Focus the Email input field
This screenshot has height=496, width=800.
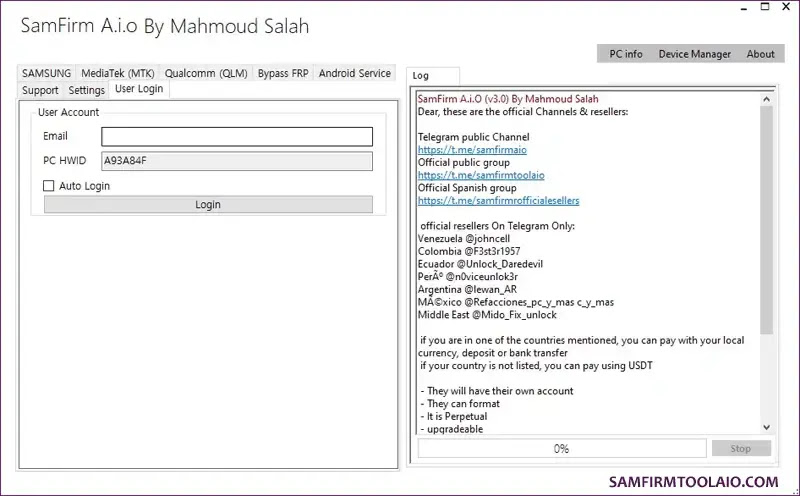tap(237, 136)
